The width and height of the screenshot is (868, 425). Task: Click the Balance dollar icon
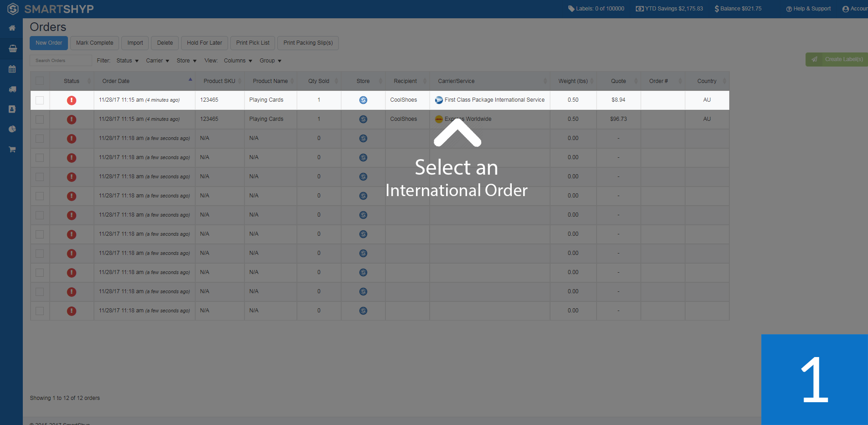pyautogui.click(x=717, y=9)
